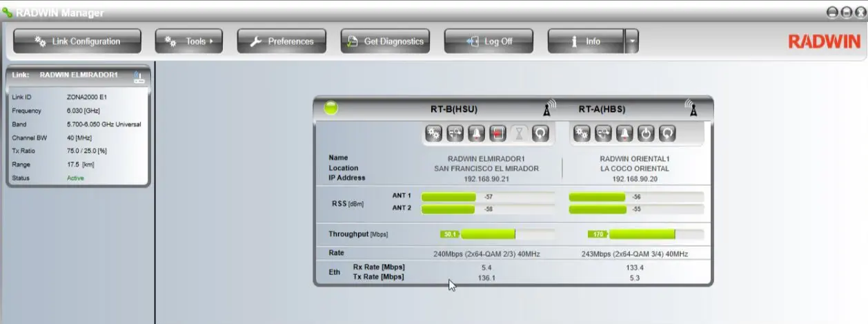Viewport: 868px width, 324px height.
Task: Click the RT-B ANT 1 RSS bar showing -57
Action: [x=488, y=196]
